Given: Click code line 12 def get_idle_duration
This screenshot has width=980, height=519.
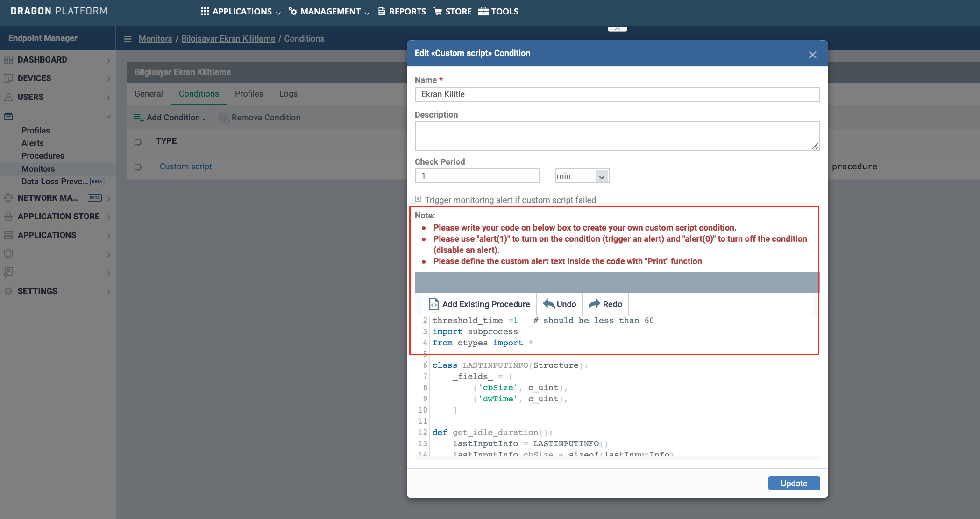Looking at the screenshot, I should [x=492, y=433].
